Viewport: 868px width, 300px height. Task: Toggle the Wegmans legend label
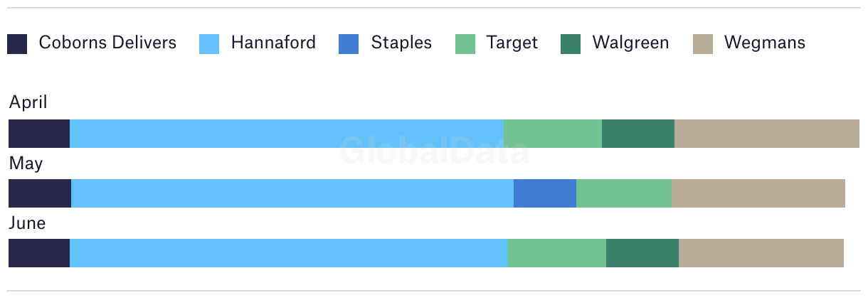coord(765,43)
